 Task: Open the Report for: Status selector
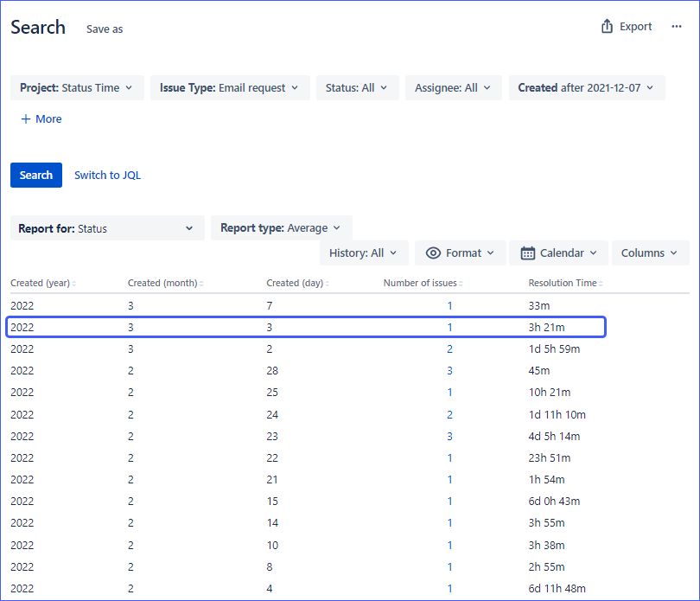tap(107, 228)
